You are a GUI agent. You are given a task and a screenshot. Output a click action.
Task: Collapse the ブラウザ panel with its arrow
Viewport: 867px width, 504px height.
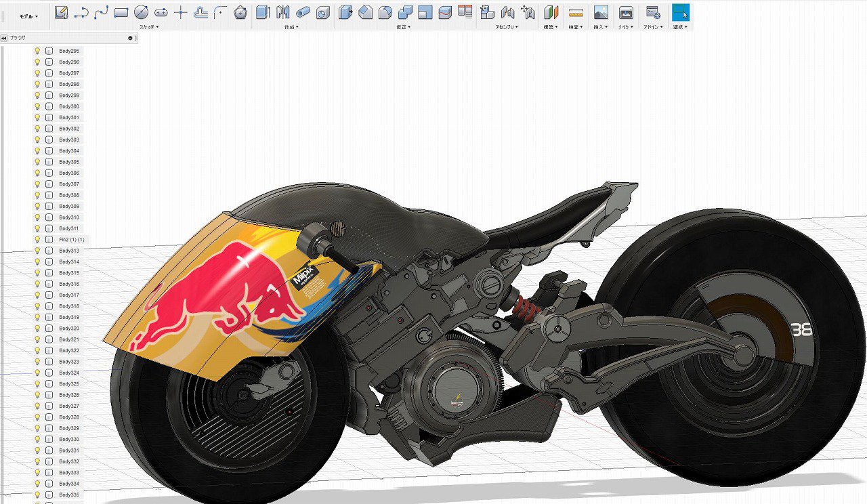click(x=4, y=38)
